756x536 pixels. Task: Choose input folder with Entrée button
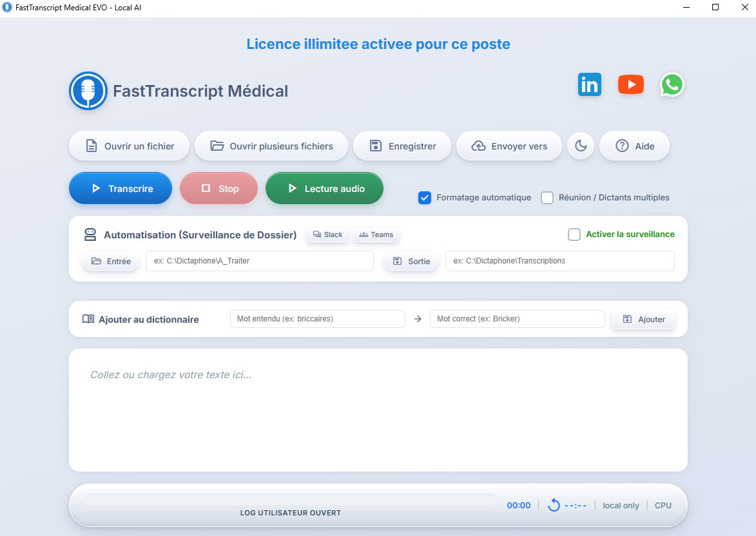[x=111, y=262]
